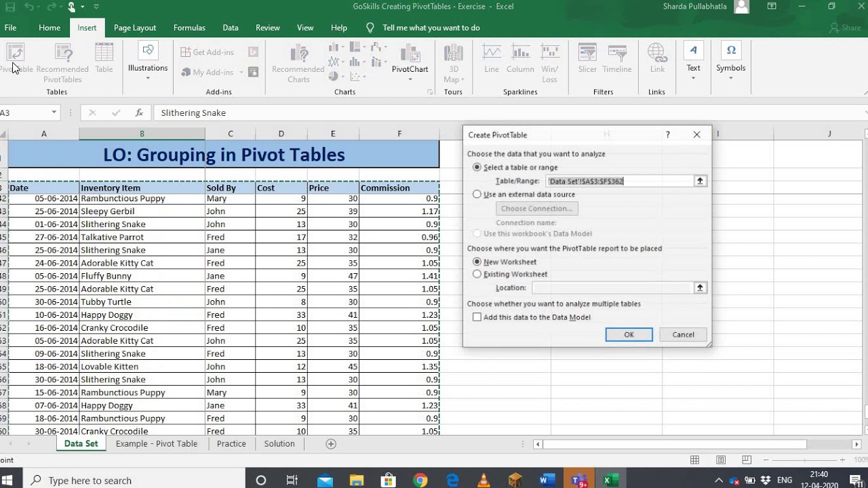The width and height of the screenshot is (868, 488).
Task: Click the Location collapse dialog button
Action: [x=700, y=288]
